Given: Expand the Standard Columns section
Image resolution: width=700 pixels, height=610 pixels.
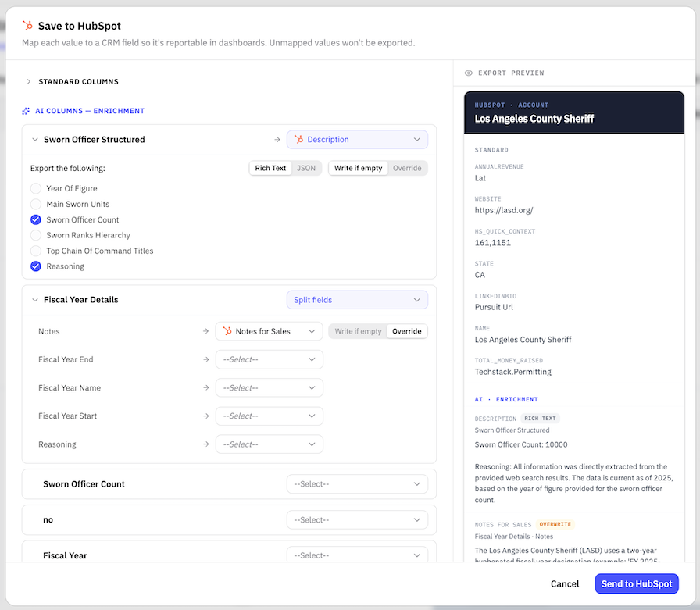Looking at the screenshot, I should 29,82.
